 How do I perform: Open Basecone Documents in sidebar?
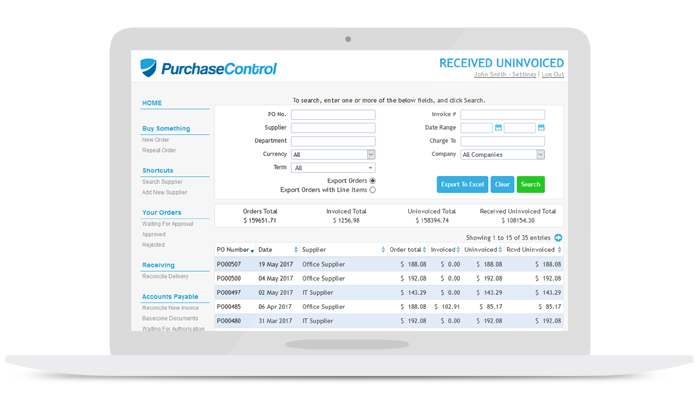(170, 318)
